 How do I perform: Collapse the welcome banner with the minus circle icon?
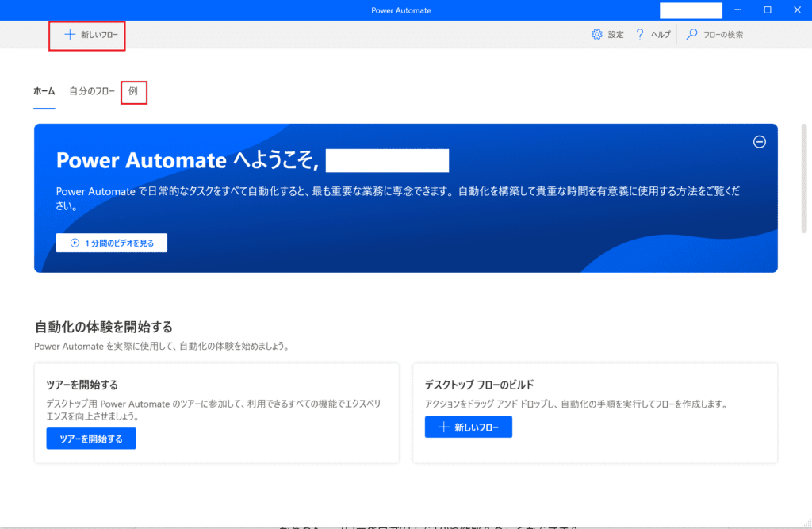(759, 142)
